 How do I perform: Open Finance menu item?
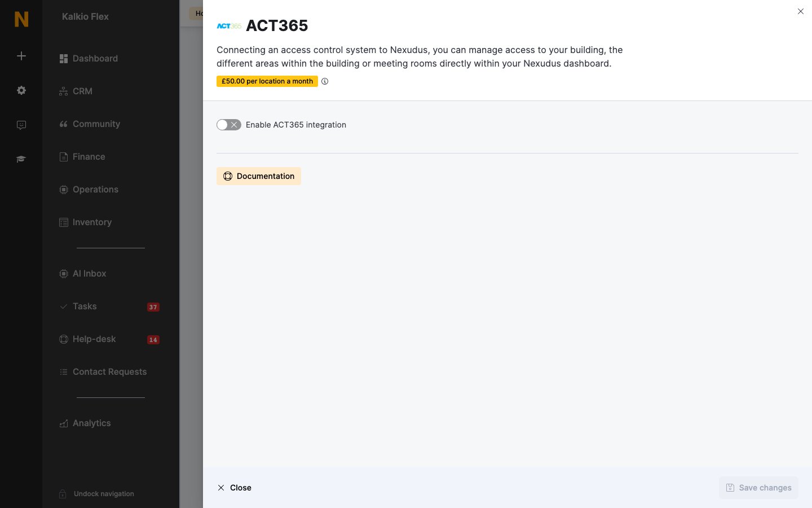82,157
